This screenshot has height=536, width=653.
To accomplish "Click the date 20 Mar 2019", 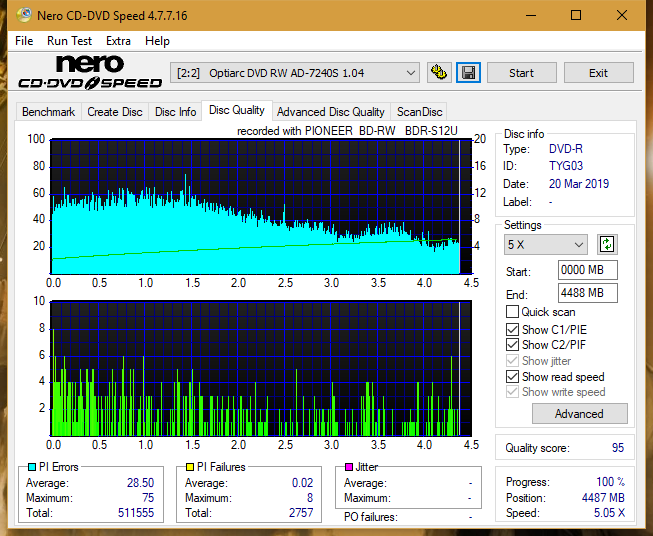I will tap(578, 184).
